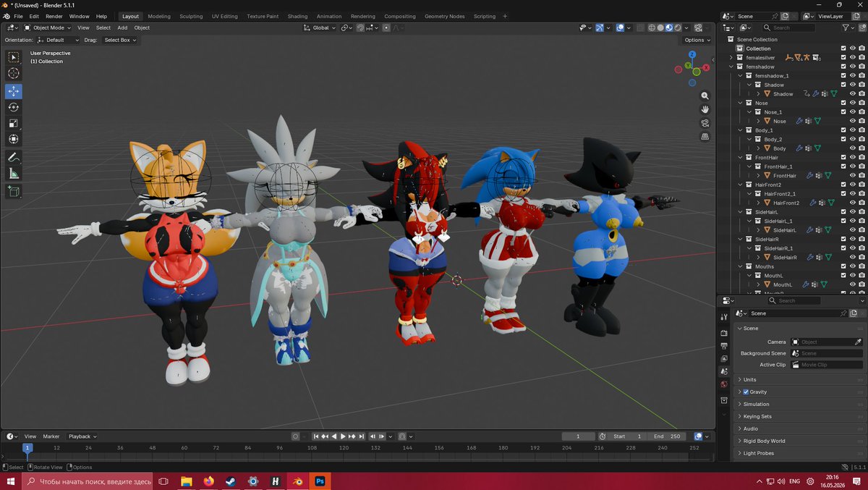
Task: Open the File menu
Action: [x=18, y=16]
